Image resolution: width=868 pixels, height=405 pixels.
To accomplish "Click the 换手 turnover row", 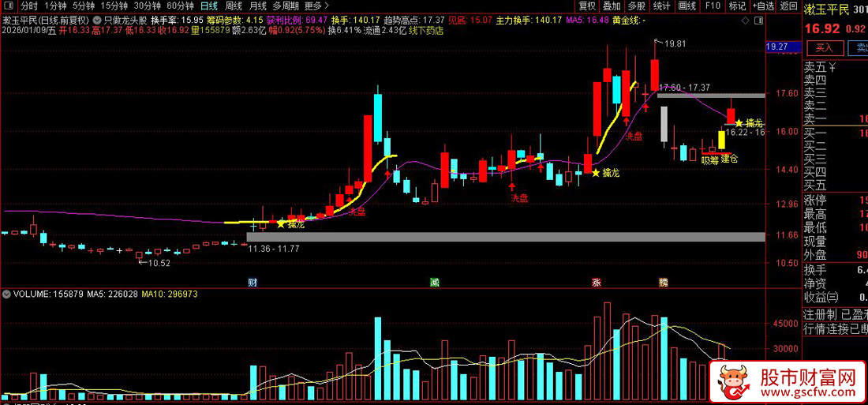I will tap(836, 270).
